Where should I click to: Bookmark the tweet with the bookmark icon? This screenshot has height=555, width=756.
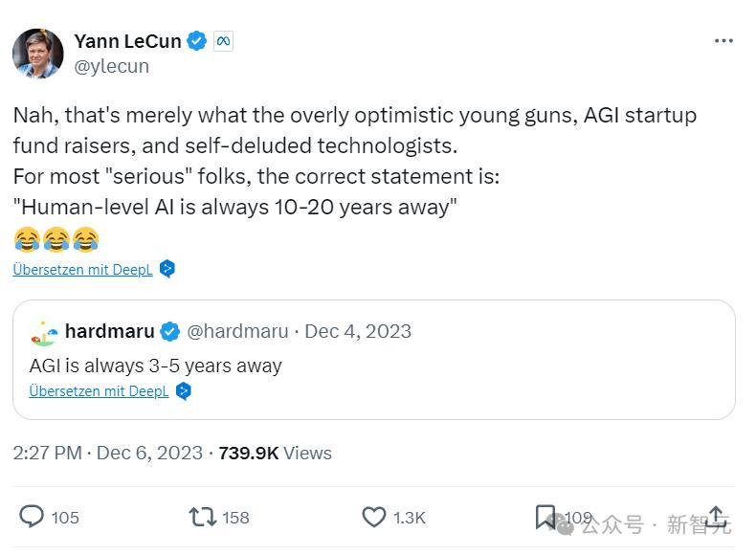click(545, 517)
